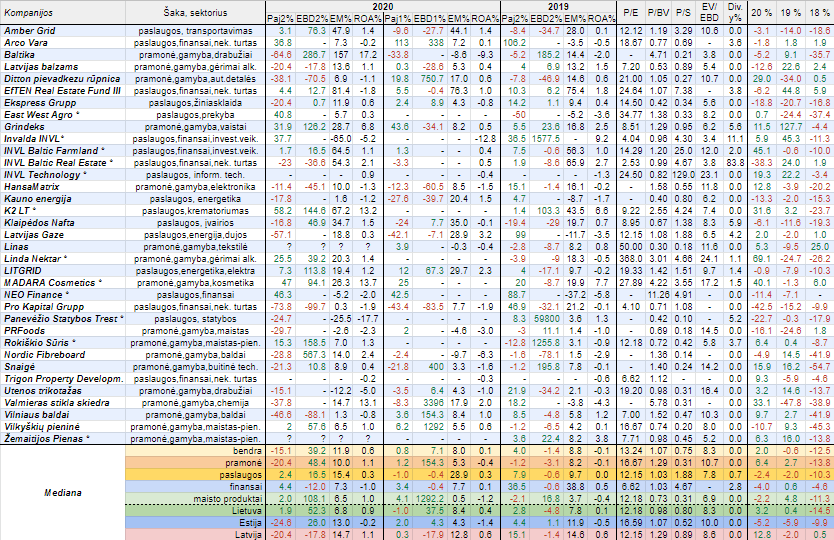
Task: Select the Žemaitijos Pienas company name
Action: click(x=46, y=439)
